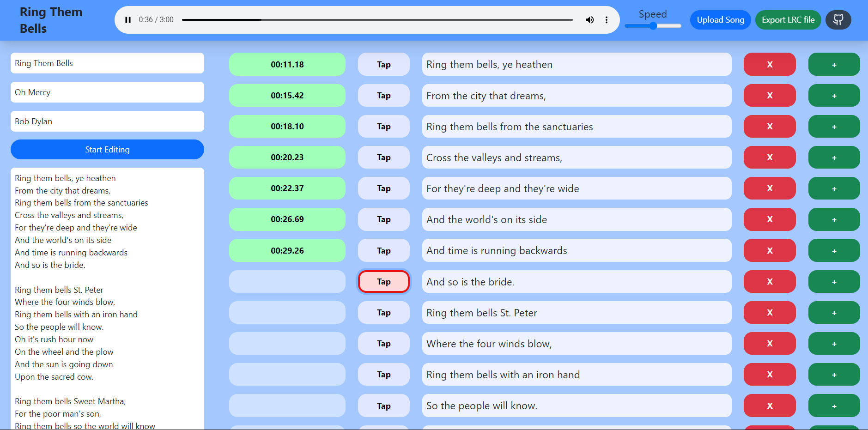Open the audio player three-dot menu
This screenshot has height=430, width=868.
[607, 20]
